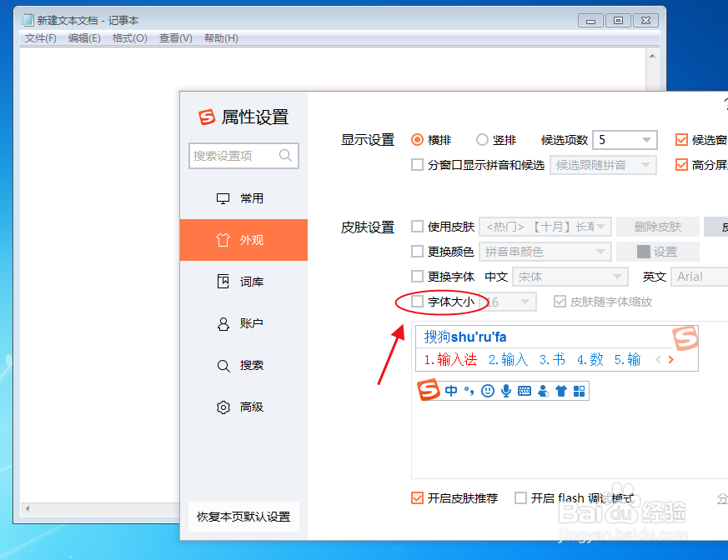Click the gear icon next to 高级
Image resolution: width=728 pixels, height=560 pixels.
pos(223,407)
